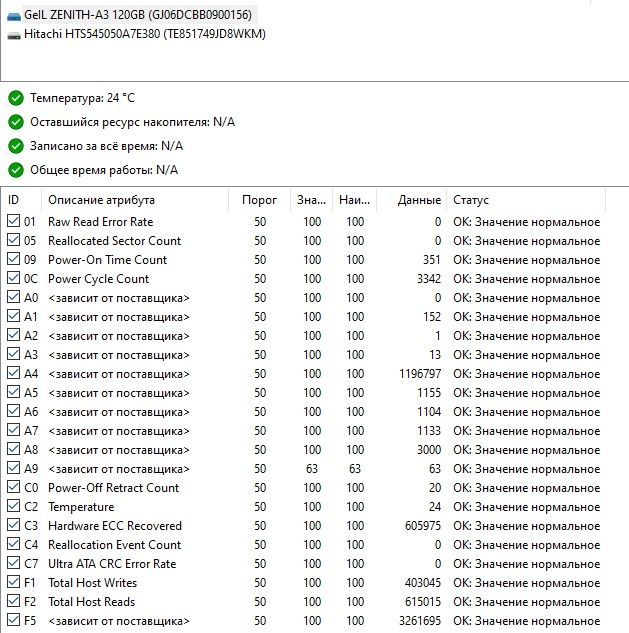Click status text of Total Host Reads row
This screenshot has height=633, width=629.
(x=526, y=602)
